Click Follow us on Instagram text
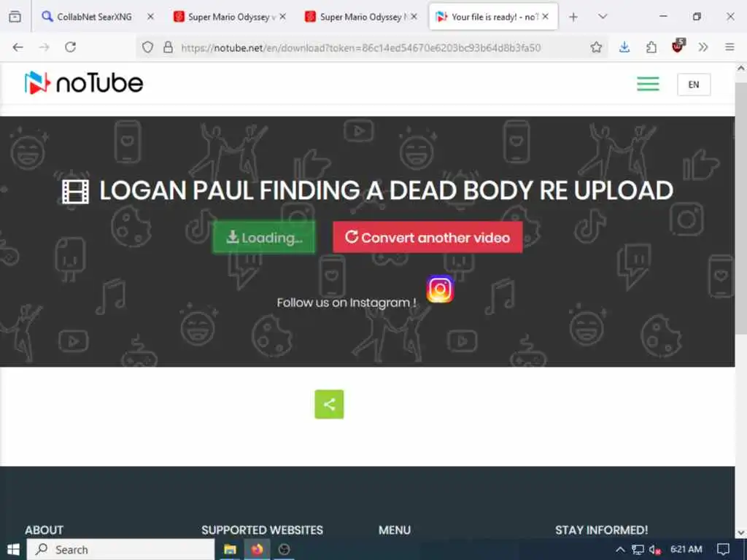 (x=347, y=303)
